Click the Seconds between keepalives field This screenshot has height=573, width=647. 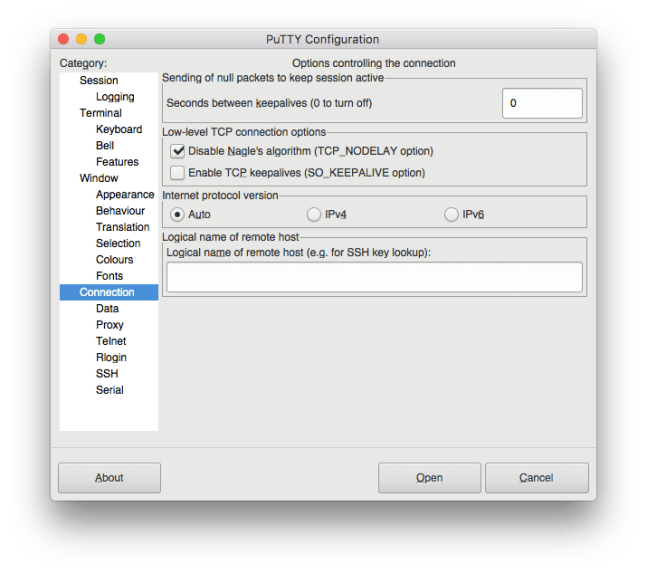(x=541, y=103)
